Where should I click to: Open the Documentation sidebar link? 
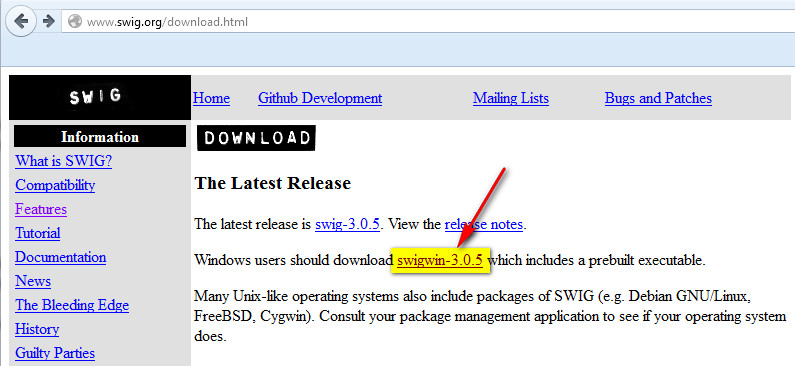click(x=60, y=257)
